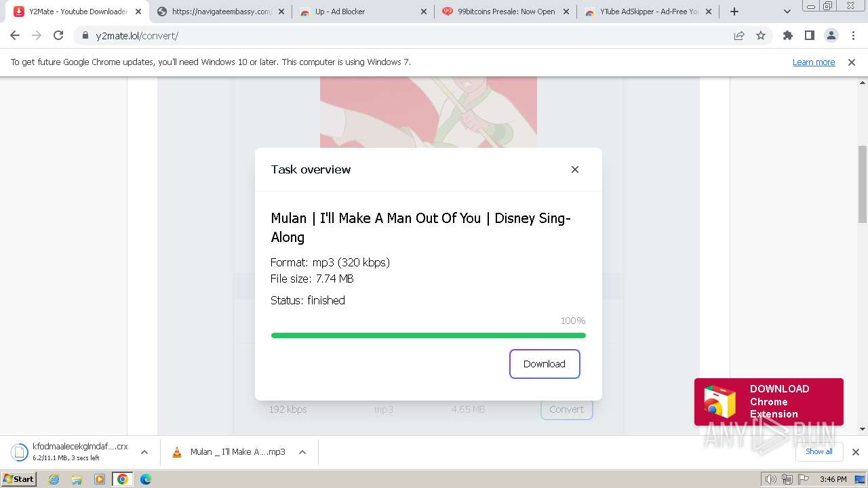Open the Action Center flag icon
This screenshot has height=488, width=868.
click(802, 479)
